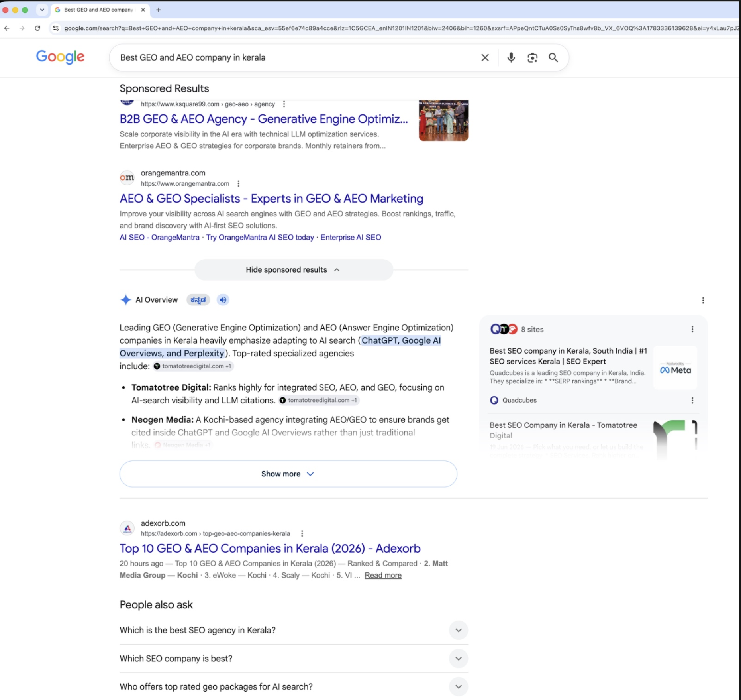741x700 pixels.
Task: Open 8 sites panel three-dot menu
Action: point(692,329)
